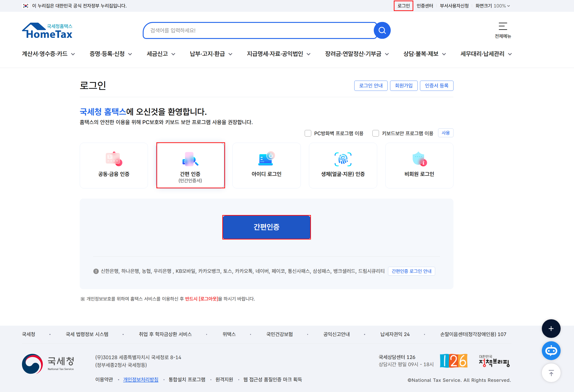
Task: Click the HomeTax logo
Action: click(x=47, y=31)
